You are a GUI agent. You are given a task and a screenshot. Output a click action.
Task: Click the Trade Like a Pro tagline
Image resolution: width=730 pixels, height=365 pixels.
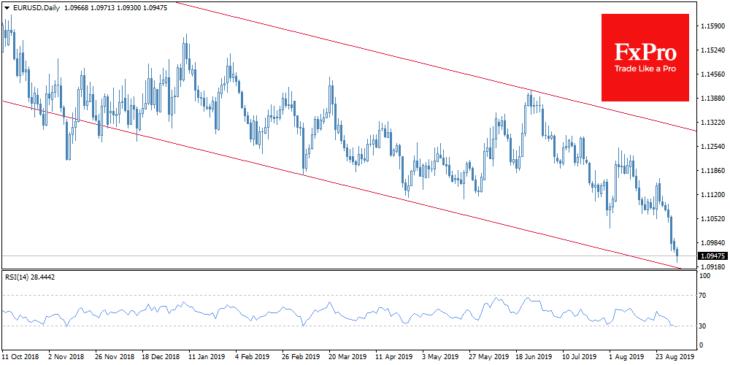[645, 69]
